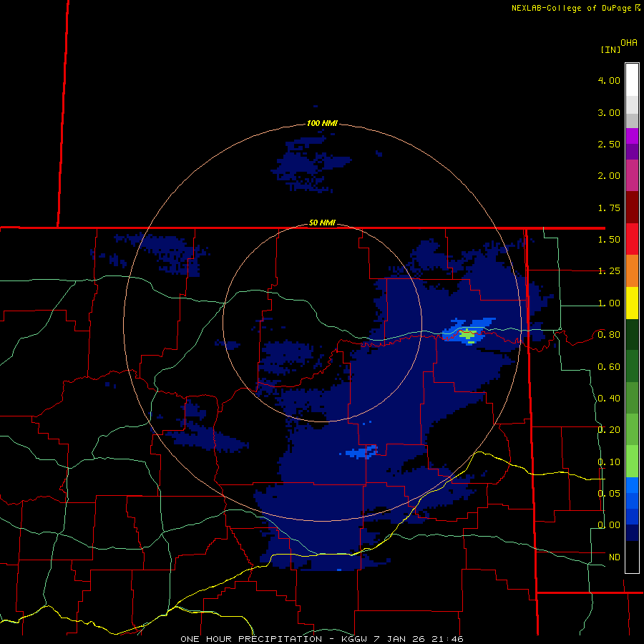Select the darkest green legend swatch
The image size is (644, 644).
[632, 334]
